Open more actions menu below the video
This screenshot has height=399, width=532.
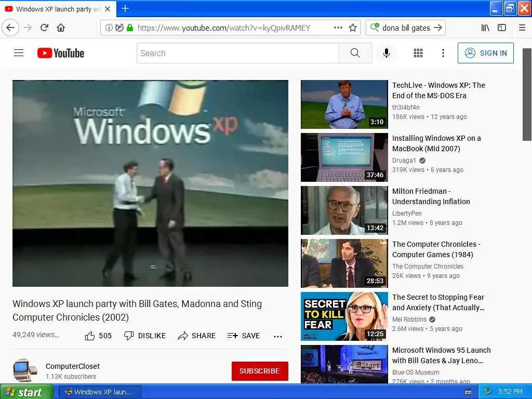pyautogui.click(x=278, y=336)
